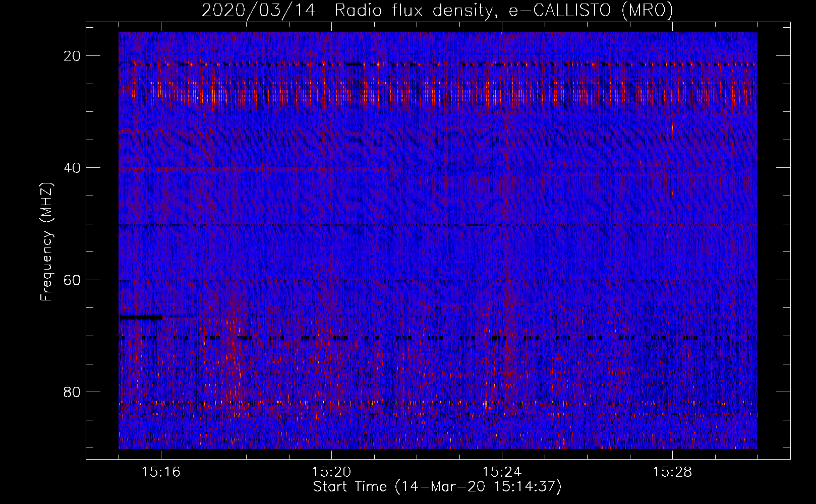This screenshot has height=504, width=816.
Task: Click the 40 MHz frequency tick label
Action: 73,168
